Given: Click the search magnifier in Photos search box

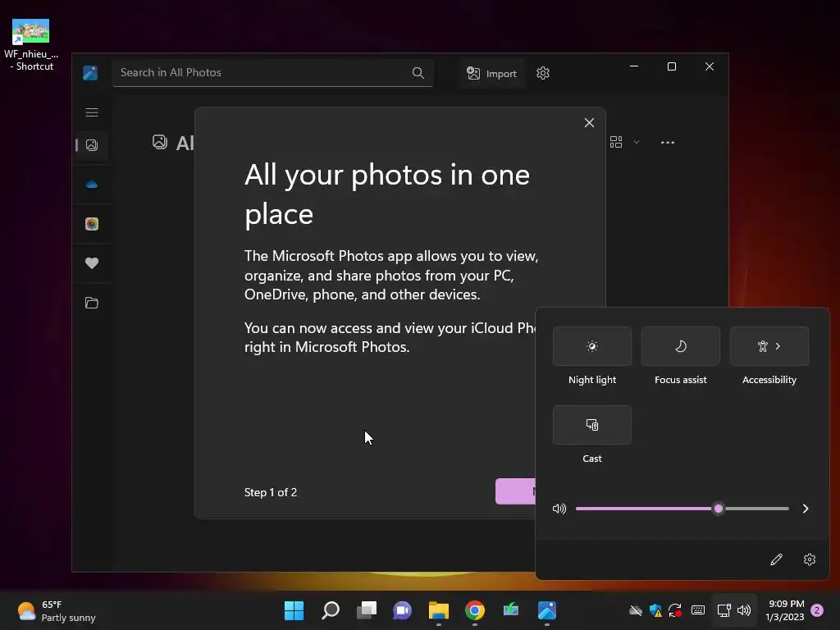Looking at the screenshot, I should [418, 73].
